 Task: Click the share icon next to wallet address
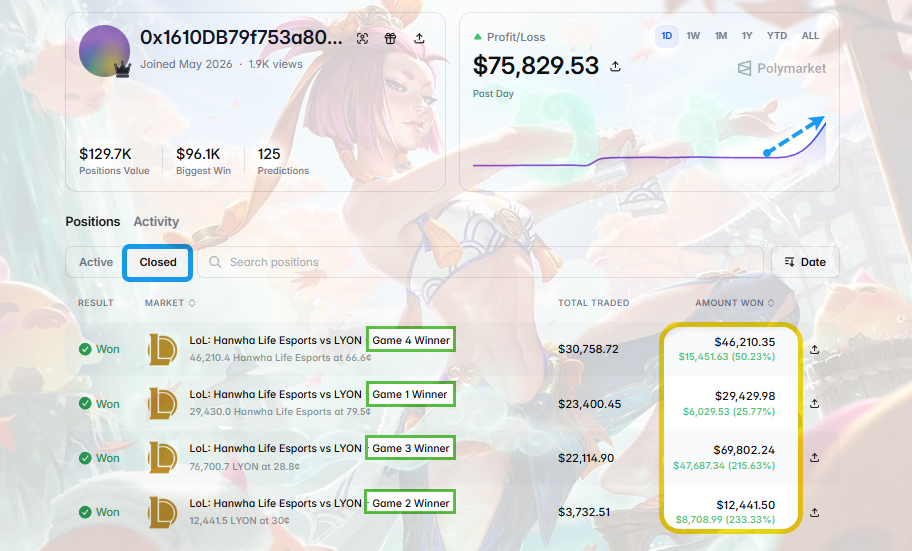pos(419,38)
